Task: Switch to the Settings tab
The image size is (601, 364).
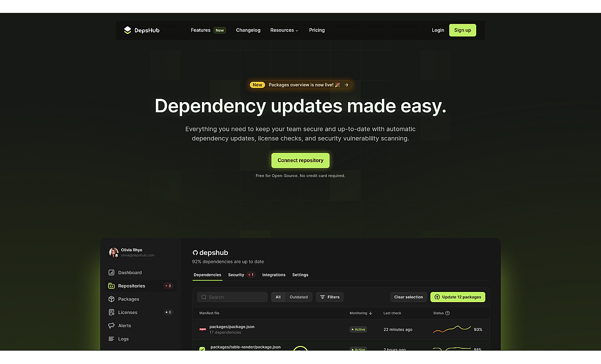Action: coord(300,275)
